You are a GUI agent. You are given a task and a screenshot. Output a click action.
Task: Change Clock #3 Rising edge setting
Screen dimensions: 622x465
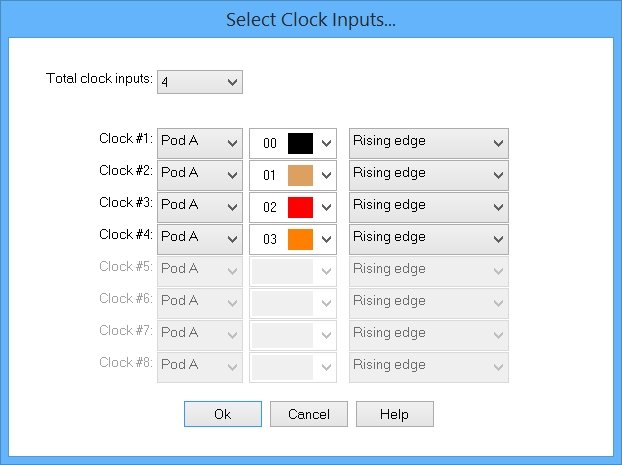point(428,207)
